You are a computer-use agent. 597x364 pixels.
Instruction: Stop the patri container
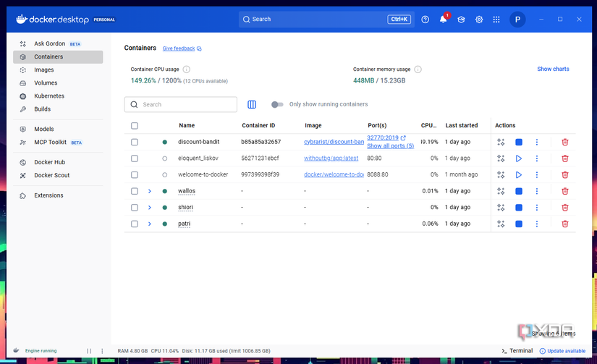coord(519,224)
